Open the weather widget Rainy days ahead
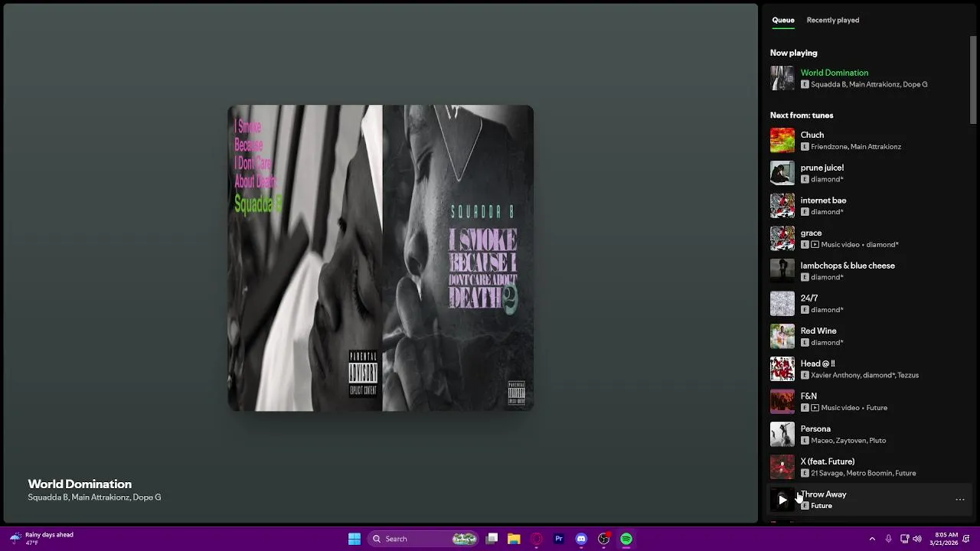Image resolution: width=980 pixels, height=551 pixels. 42,539
